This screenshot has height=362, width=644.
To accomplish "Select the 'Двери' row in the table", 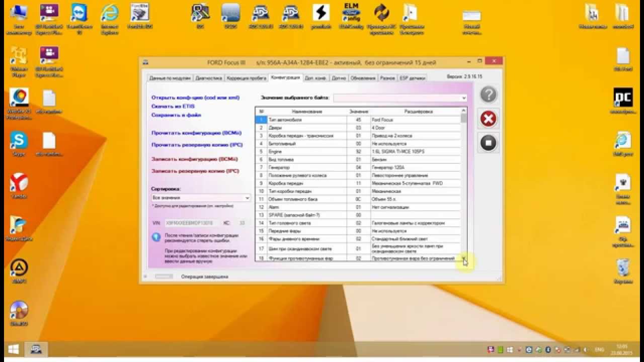I will [x=358, y=128].
